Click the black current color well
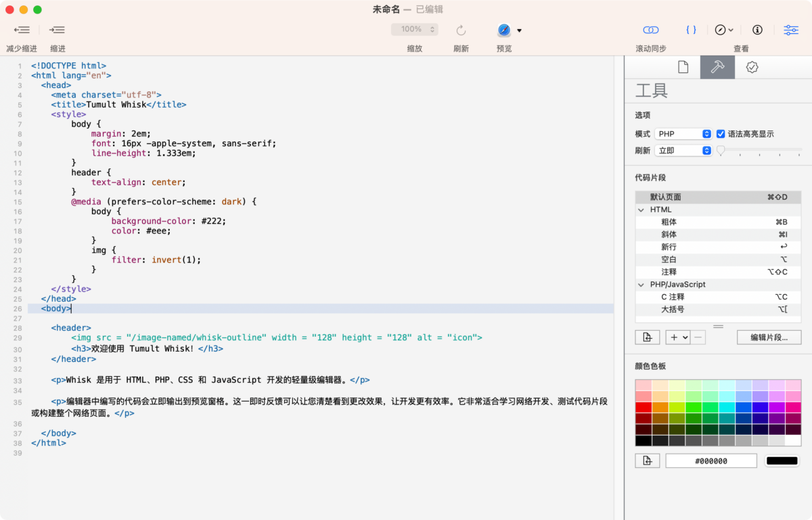The width and height of the screenshot is (812, 520). click(x=782, y=461)
